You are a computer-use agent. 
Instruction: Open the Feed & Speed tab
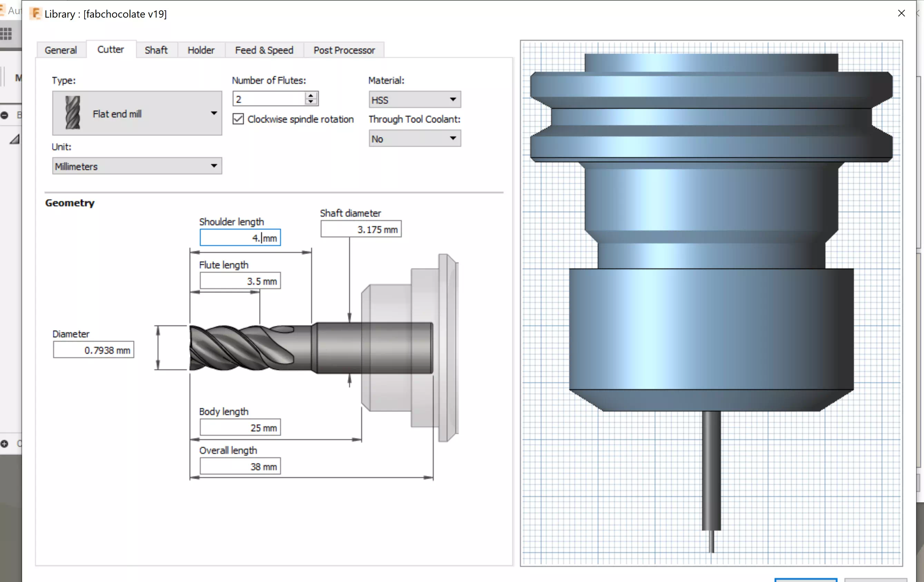point(264,50)
